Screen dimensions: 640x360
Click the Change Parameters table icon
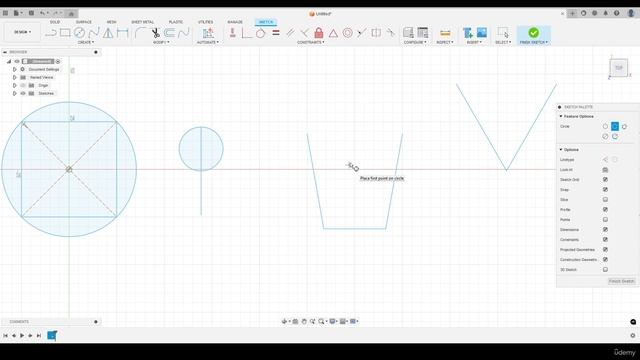click(423, 33)
